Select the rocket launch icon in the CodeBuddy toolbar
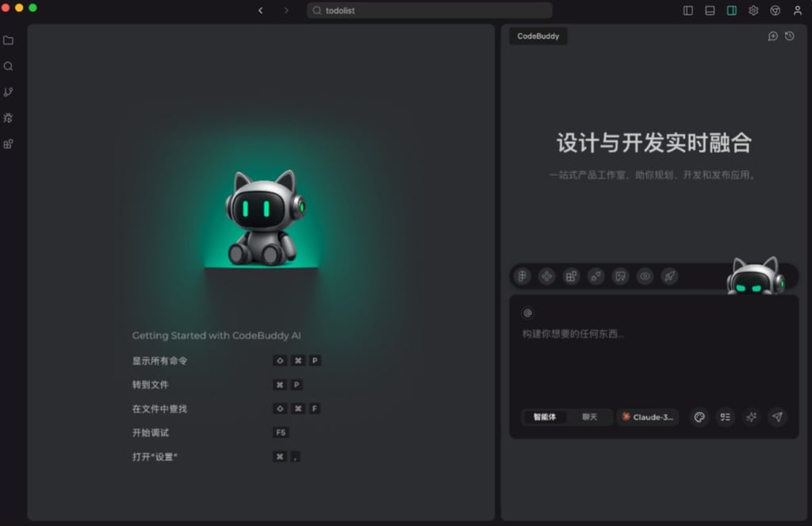Screen dimensions: 812x526 point(670,276)
